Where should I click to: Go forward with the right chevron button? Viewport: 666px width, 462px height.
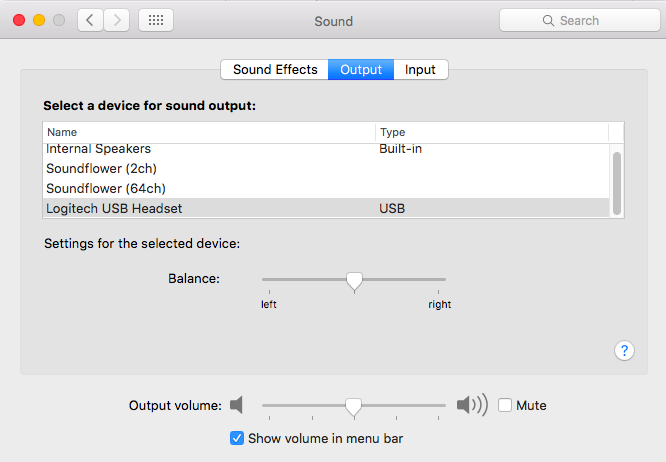[x=116, y=20]
